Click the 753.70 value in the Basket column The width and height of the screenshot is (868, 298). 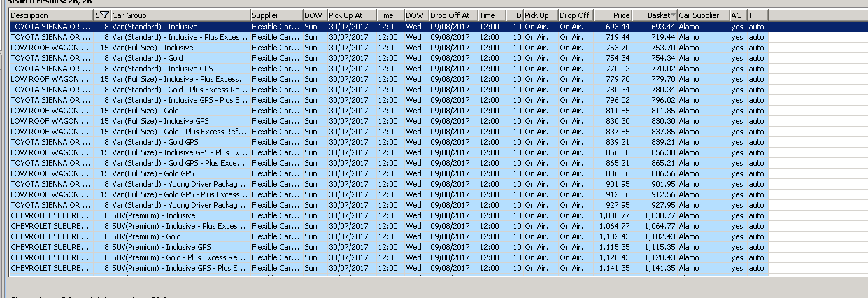[663, 48]
